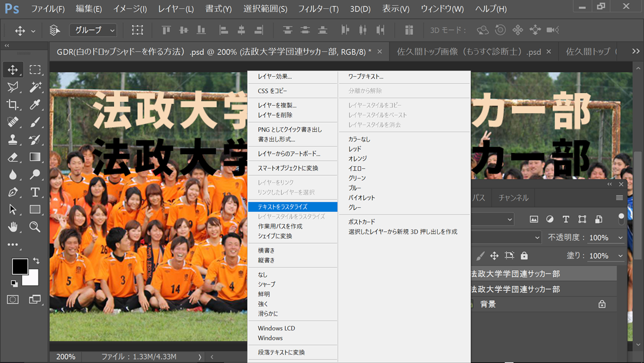Select the Healing Brush tool

point(12,122)
